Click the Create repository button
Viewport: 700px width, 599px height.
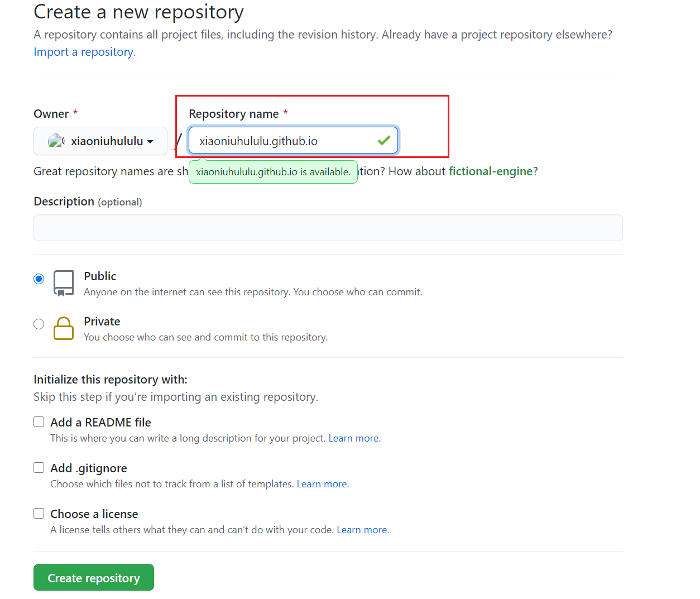[x=94, y=578]
